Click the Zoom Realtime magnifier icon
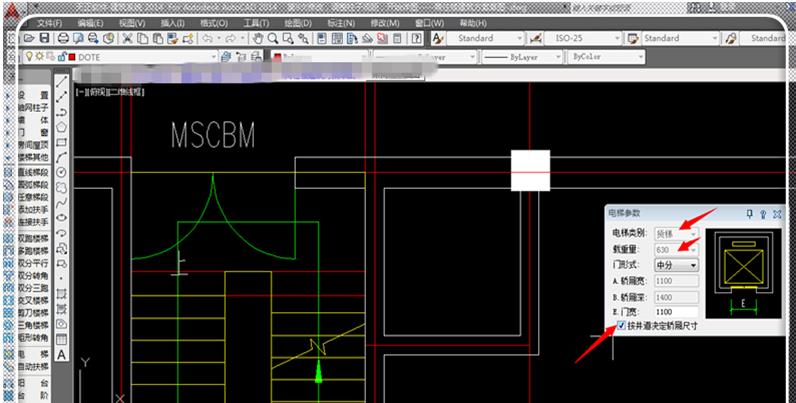The height and width of the screenshot is (403, 796). pyautogui.click(x=273, y=38)
